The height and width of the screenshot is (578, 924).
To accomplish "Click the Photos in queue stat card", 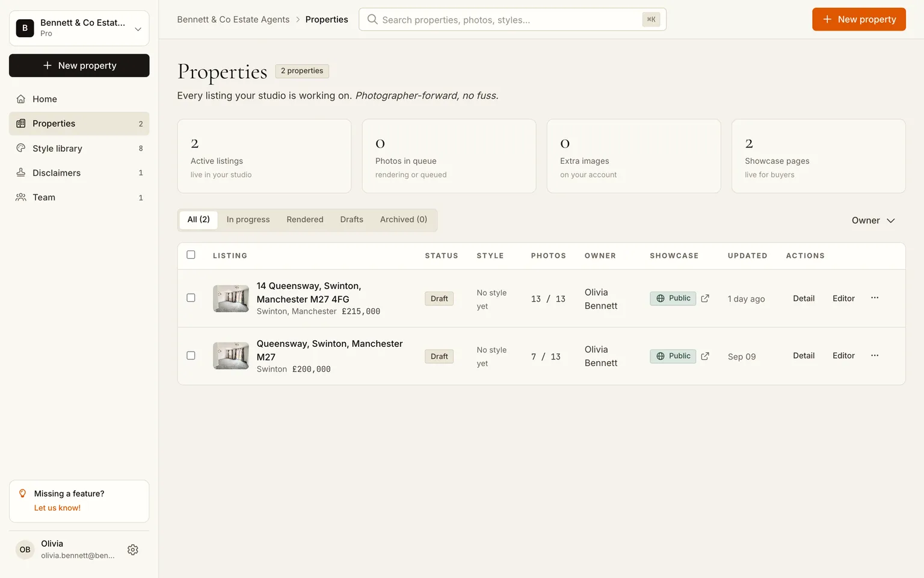I will coord(449,156).
